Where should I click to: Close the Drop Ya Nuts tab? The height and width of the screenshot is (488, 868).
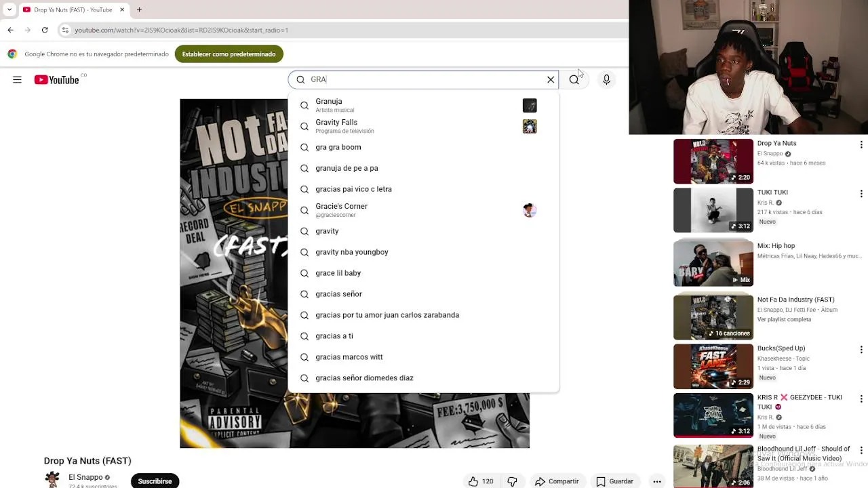coord(122,9)
